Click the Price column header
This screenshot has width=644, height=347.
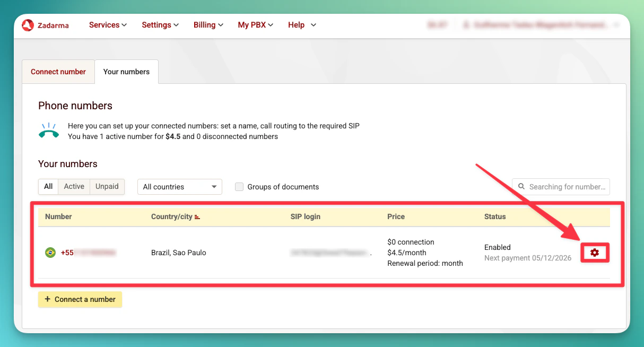pyautogui.click(x=396, y=216)
